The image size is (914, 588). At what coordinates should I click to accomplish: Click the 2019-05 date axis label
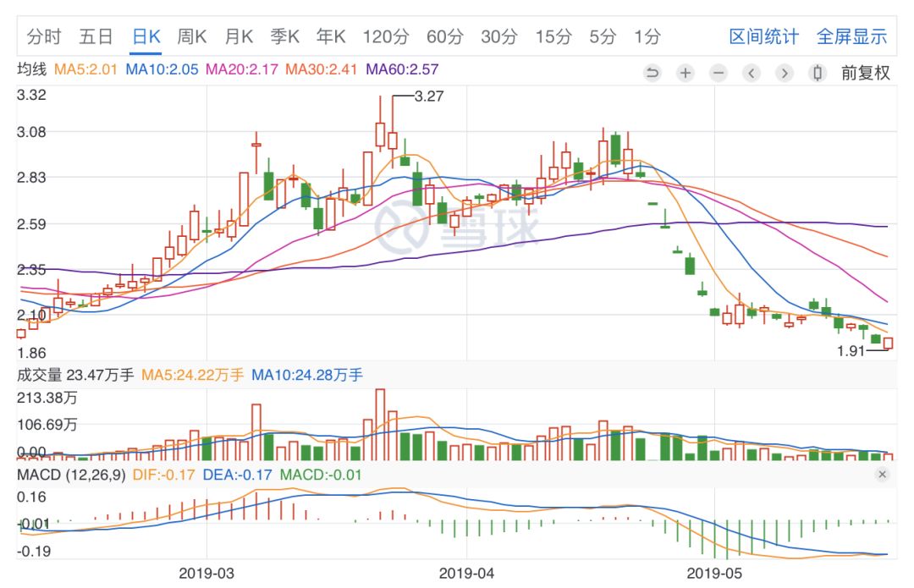(714, 574)
